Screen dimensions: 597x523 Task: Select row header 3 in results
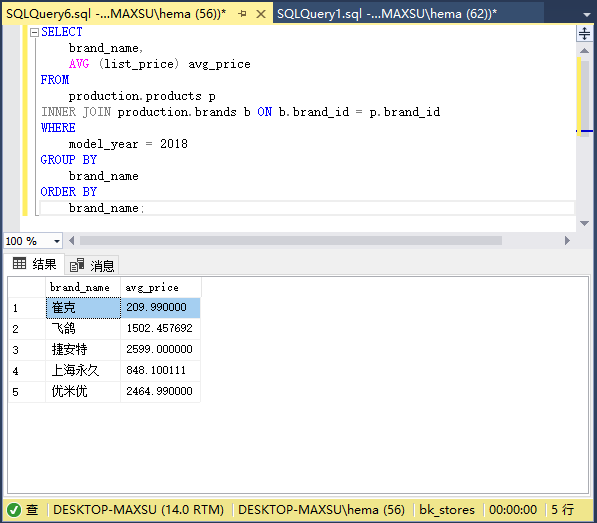click(x=27, y=350)
